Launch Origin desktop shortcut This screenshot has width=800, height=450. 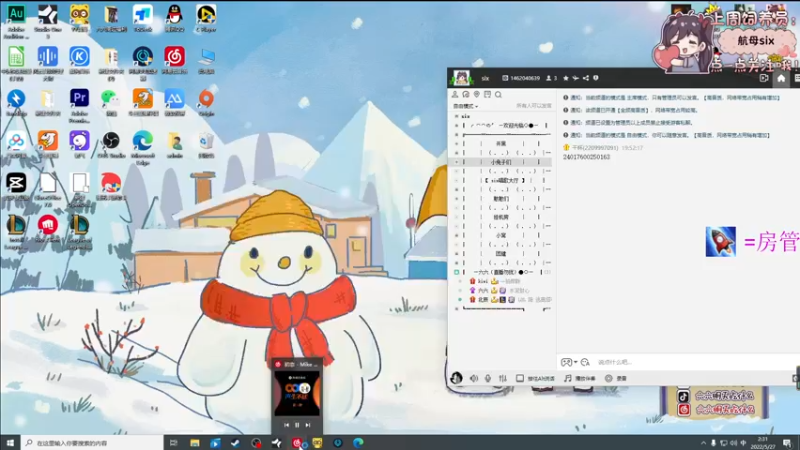coord(206,102)
